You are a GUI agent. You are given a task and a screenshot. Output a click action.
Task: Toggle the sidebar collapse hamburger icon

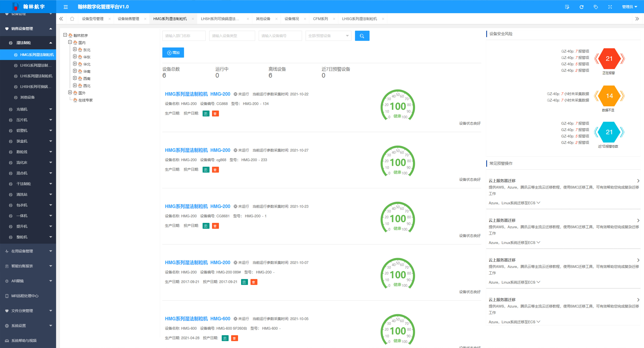[66, 7]
